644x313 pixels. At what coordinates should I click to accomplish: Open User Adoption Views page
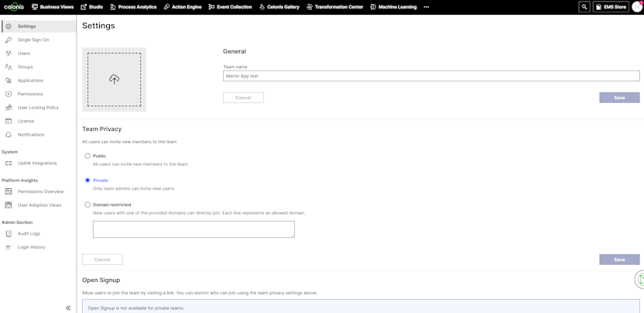(39, 205)
